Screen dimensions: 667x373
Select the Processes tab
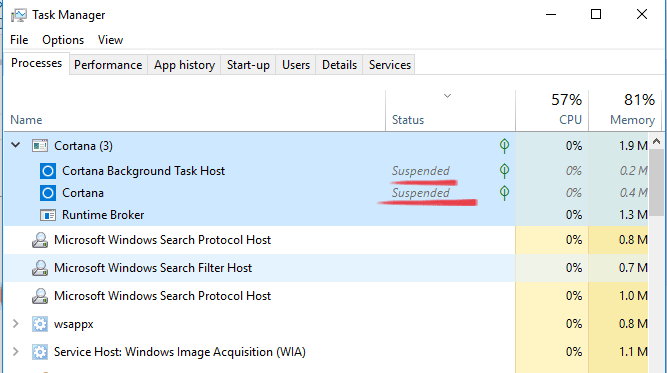tap(36, 63)
